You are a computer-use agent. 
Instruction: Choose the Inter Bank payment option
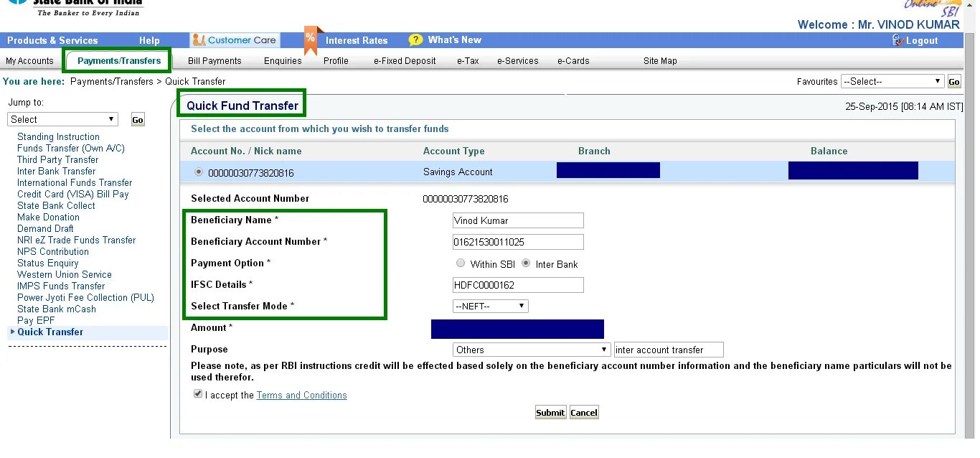pyautogui.click(x=526, y=263)
